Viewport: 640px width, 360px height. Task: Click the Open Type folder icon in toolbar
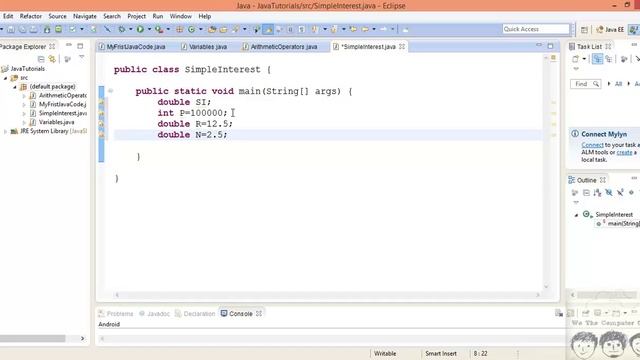point(212,29)
